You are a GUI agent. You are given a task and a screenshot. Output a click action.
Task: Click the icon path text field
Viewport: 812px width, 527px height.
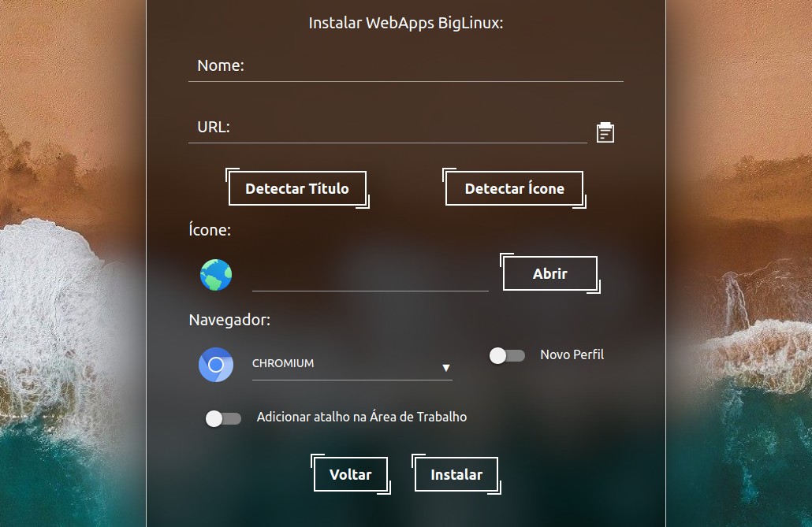pyautogui.click(x=371, y=277)
